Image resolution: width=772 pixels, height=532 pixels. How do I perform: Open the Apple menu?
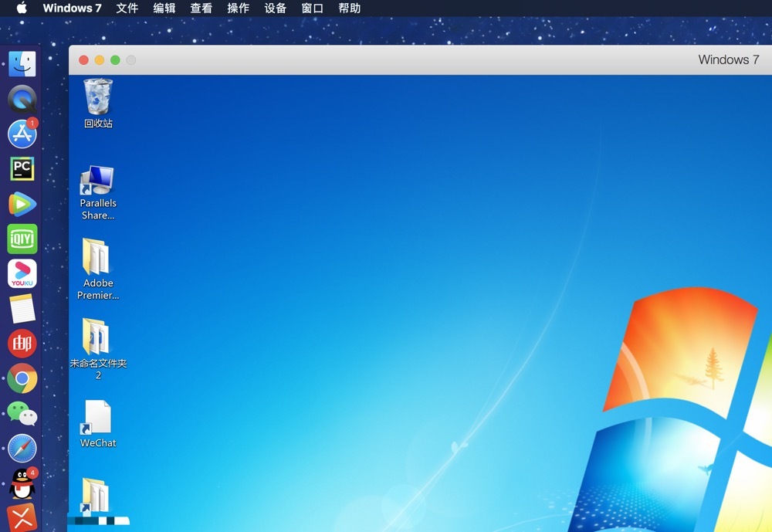point(22,8)
